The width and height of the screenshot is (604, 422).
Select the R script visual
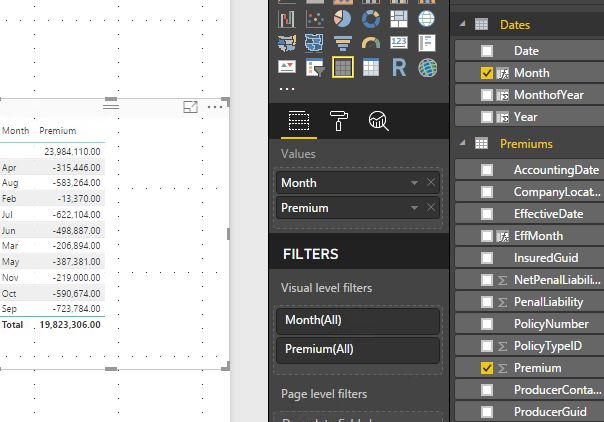[x=399, y=67]
